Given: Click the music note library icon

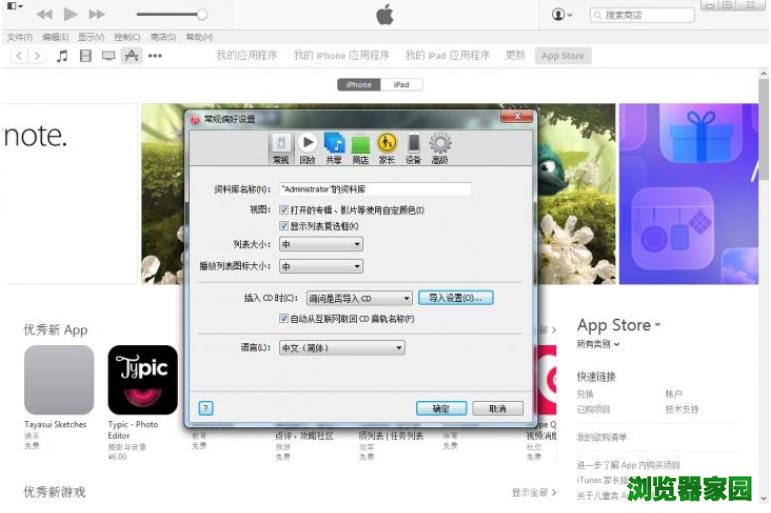Looking at the screenshot, I should click(x=62, y=56).
